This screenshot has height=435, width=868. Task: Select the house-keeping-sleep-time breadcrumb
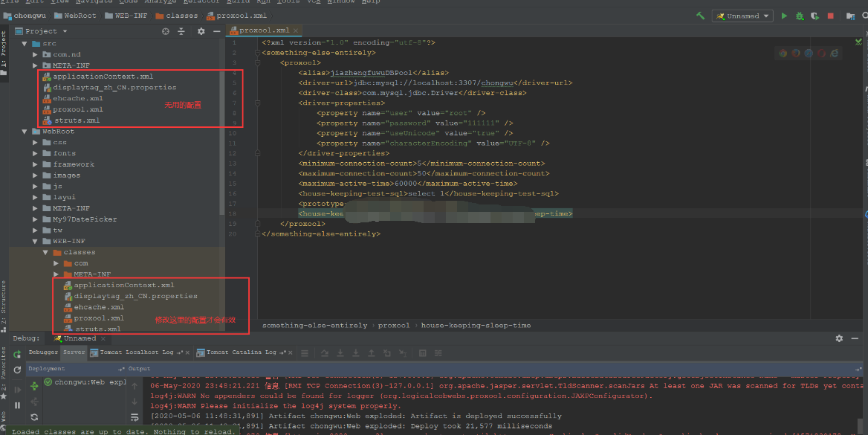476,325
